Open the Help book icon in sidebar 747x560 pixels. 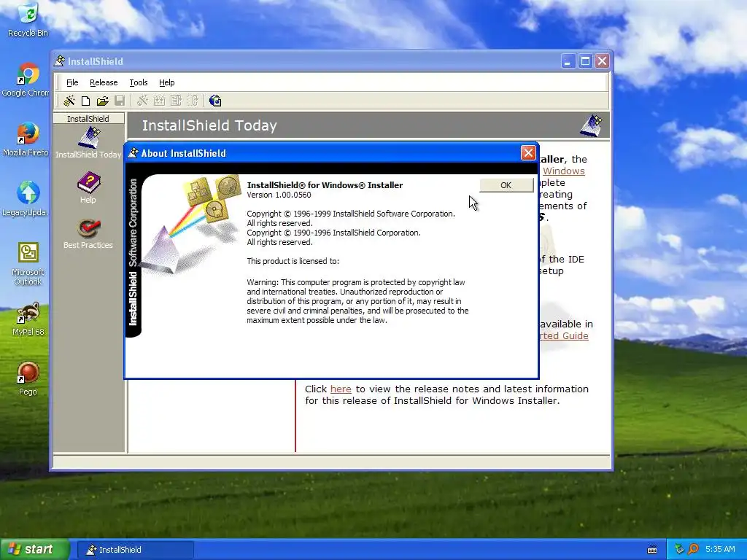tap(88, 187)
